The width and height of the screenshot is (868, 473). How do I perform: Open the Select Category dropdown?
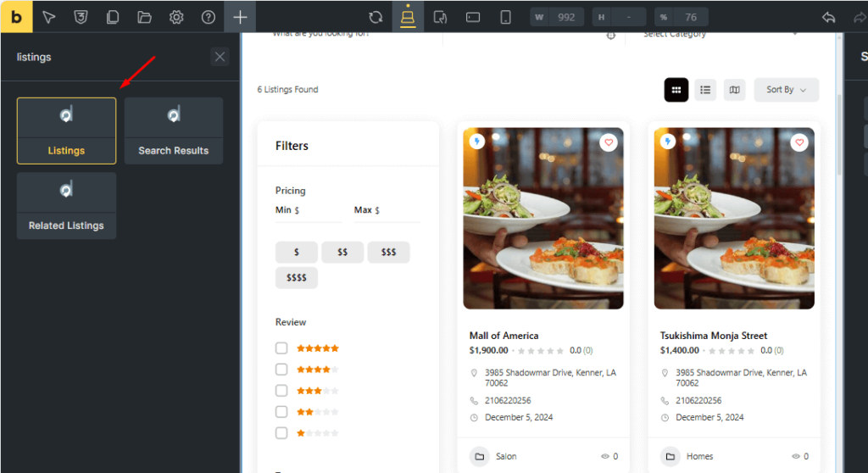tap(722, 35)
